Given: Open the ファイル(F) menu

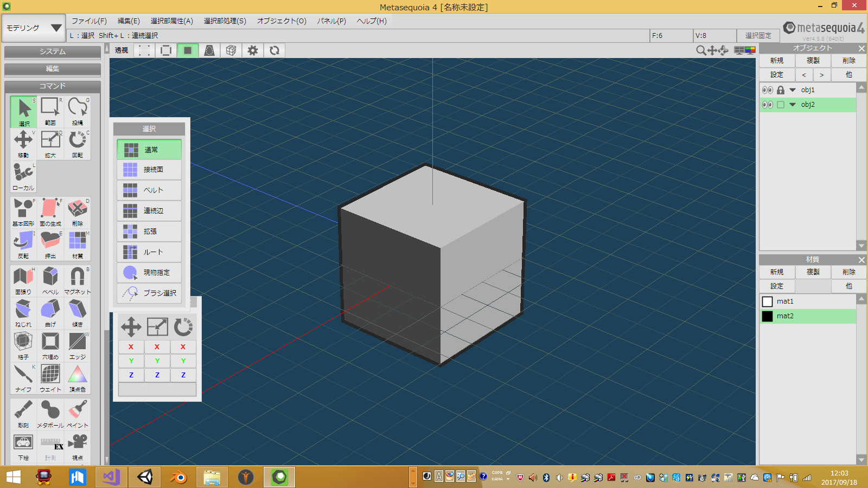Looking at the screenshot, I should coord(89,21).
